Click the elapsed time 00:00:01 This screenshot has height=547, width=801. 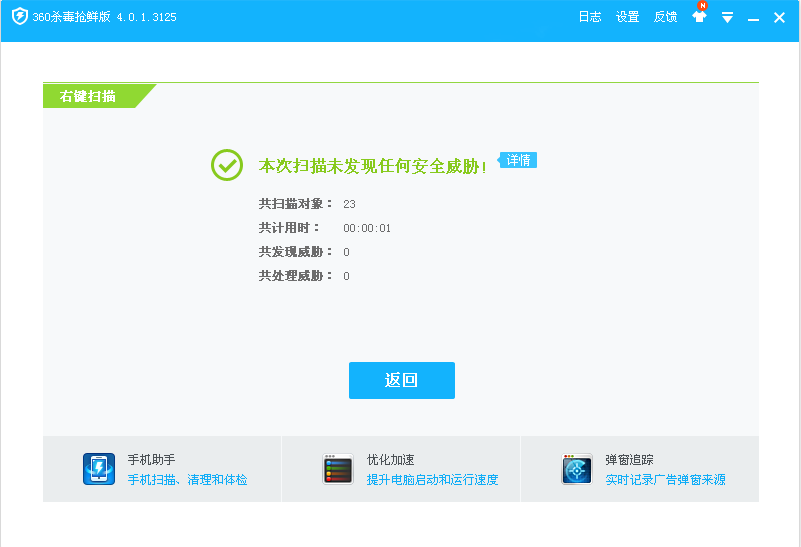coord(367,228)
